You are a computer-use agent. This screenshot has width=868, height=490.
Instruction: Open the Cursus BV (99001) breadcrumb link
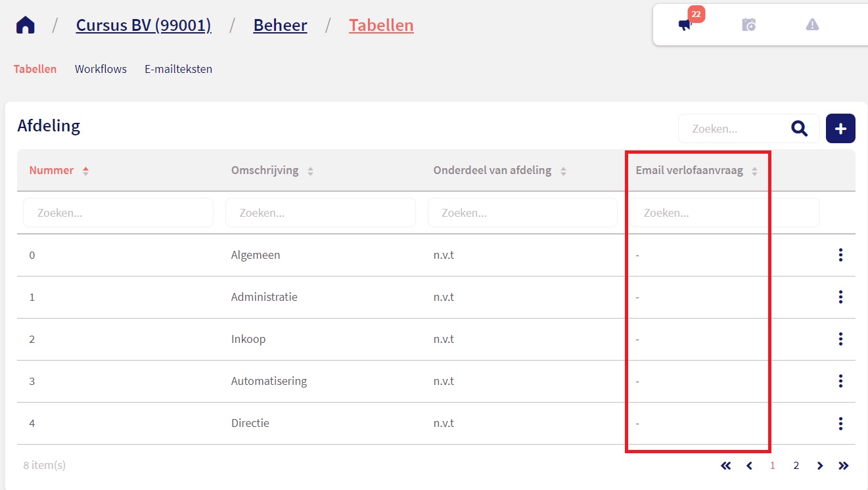[x=143, y=26]
